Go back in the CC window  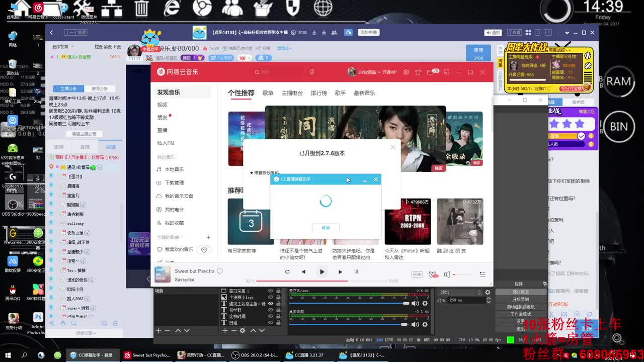click(x=51, y=33)
